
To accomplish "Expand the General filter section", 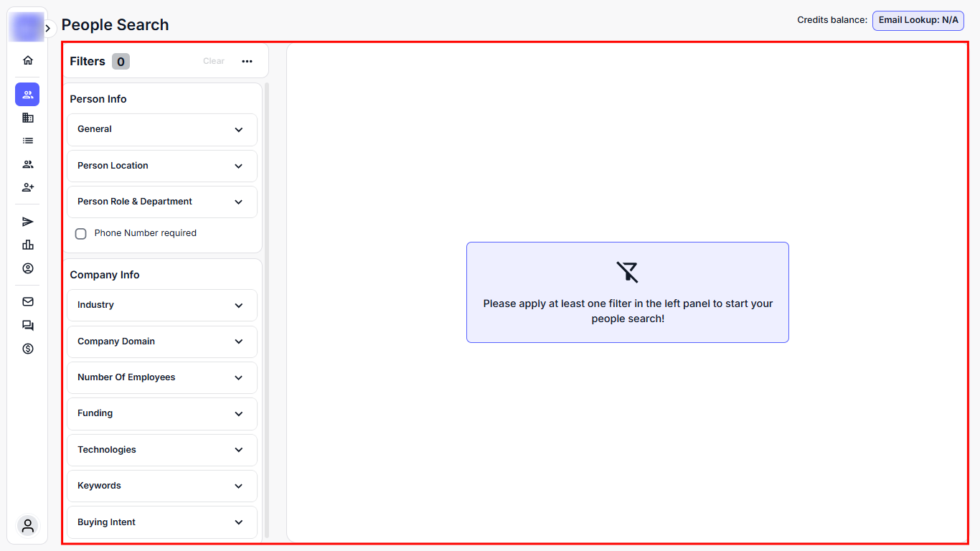I will point(162,130).
